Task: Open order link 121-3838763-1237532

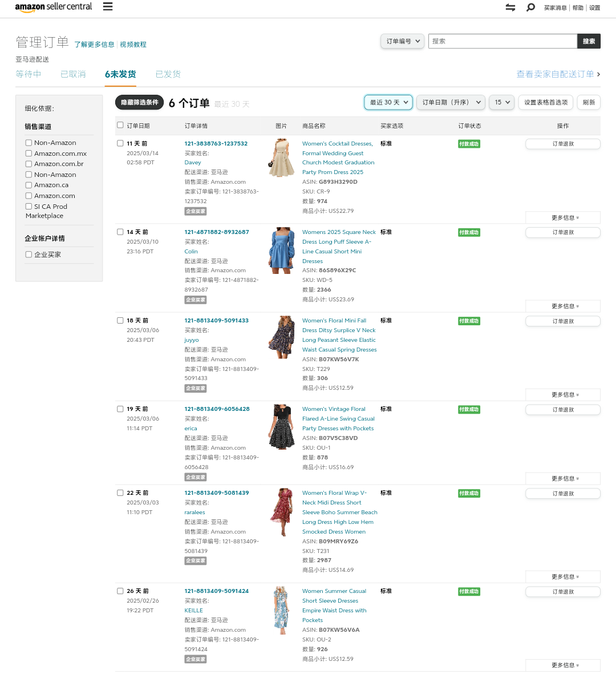Action: pyautogui.click(x=216, y=144)
